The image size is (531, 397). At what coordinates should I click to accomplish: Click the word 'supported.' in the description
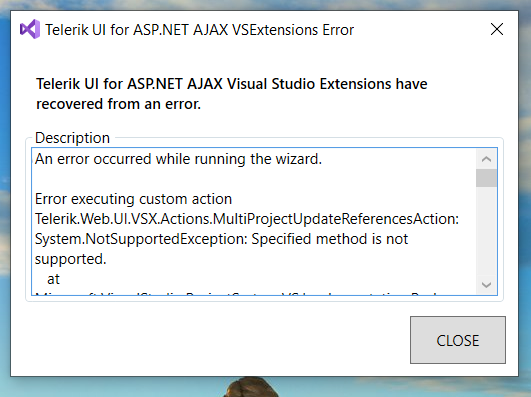(x=70, y=259)
